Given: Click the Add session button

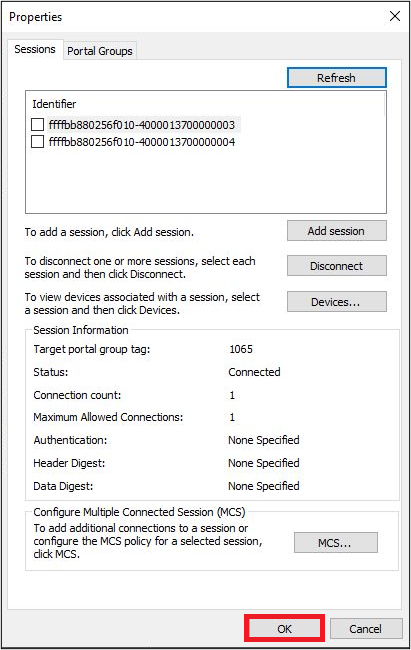Looking at the screenshot, I should 336,231.
